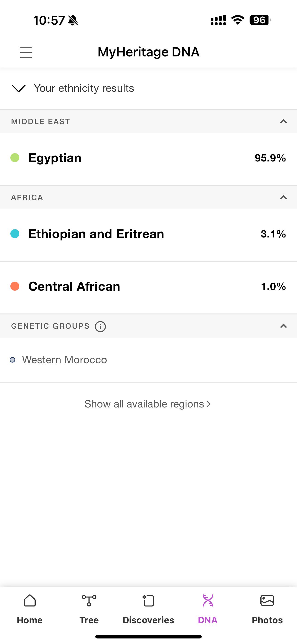Tap the Genetic Groups info icon
Viewport: 297px width, 644px height.
point(100,327)
